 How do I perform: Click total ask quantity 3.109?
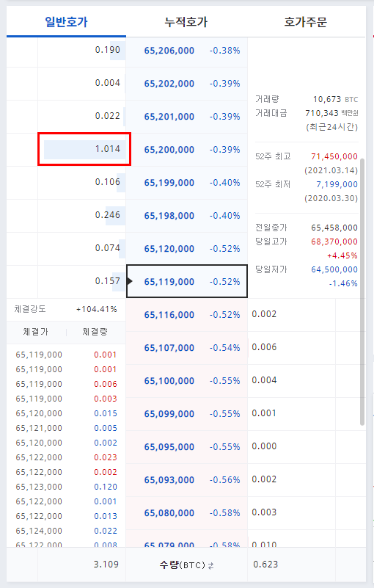(106, 565)
